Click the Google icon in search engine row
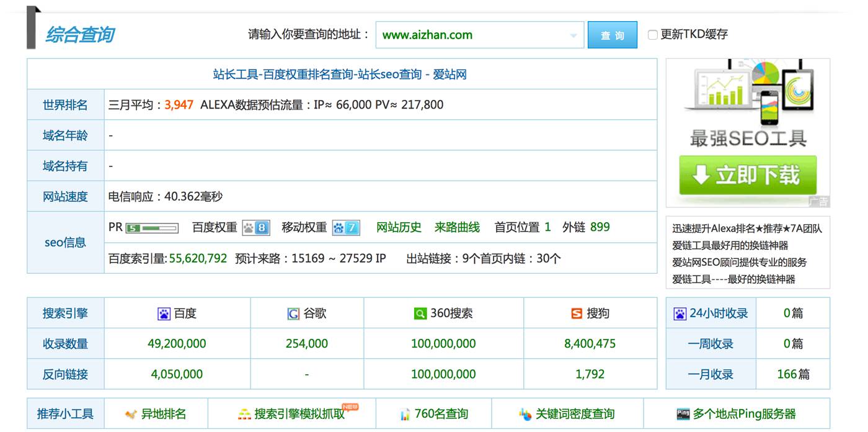This screenshot has height=432, width=868. pyautogui.click(x=293, y=314)
